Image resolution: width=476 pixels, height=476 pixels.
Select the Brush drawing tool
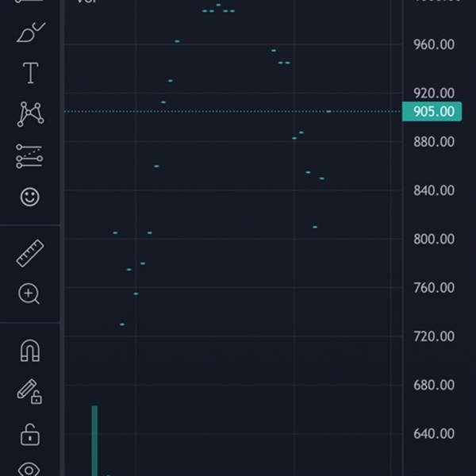click(x=31, y=33)
